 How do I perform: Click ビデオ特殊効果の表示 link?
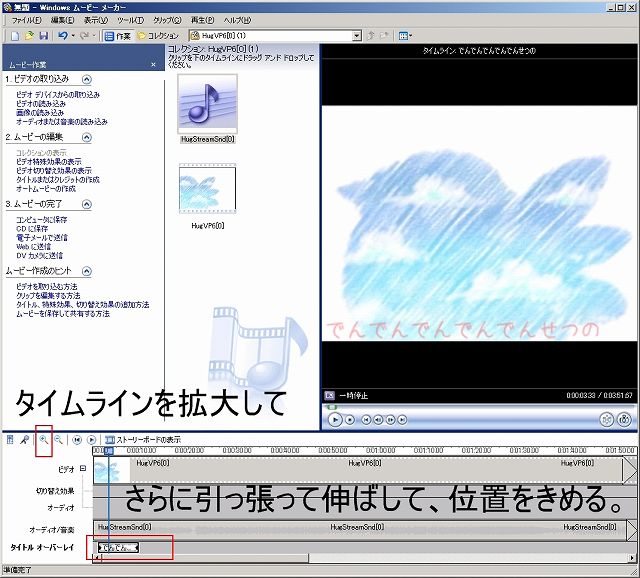[49, 162]
